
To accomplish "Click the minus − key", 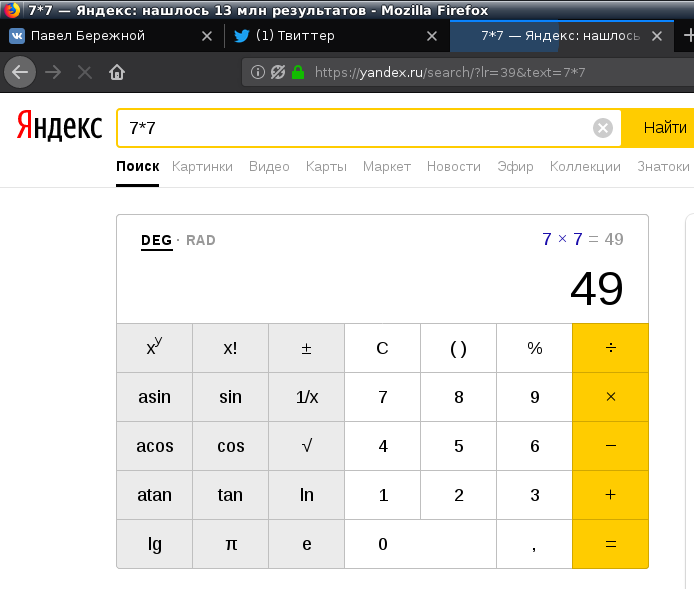I will pyautogui.click(x=610, y=446).
